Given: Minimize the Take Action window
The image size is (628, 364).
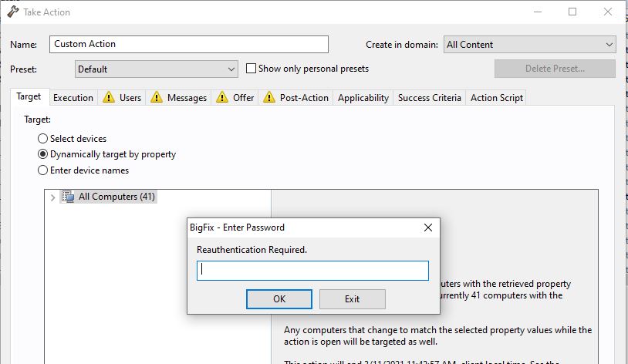Looking at the screenshot, I should (x=538, y=12).
